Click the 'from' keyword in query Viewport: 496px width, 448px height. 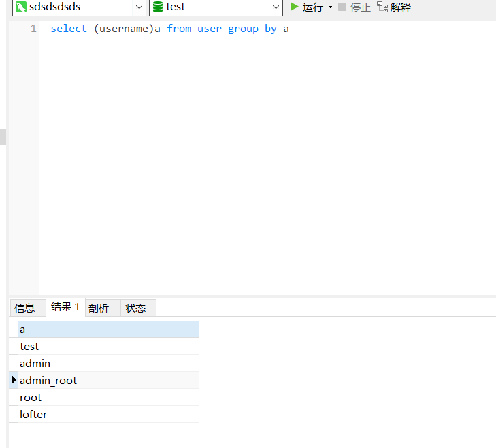179,29
